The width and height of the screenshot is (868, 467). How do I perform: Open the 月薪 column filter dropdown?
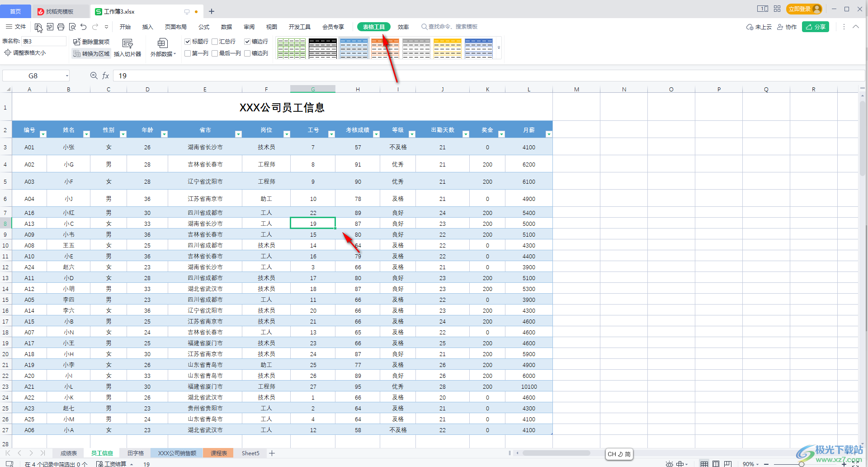pyautogui.click(x=549, y=134)
